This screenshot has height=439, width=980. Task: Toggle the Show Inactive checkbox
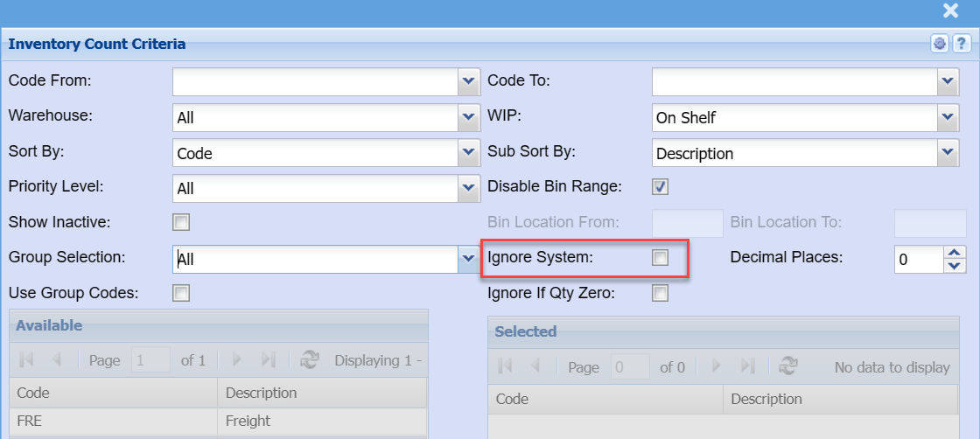click(x=181, y=222)
